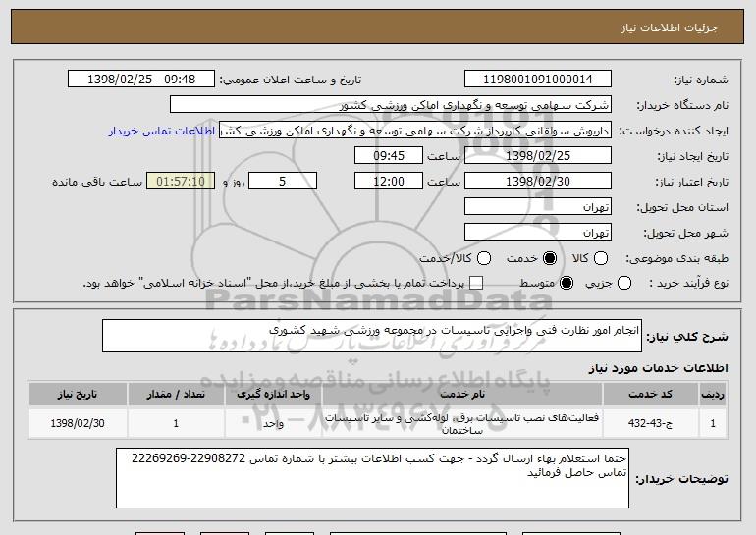Click the remaining days field showing 5
Viewport: 756px width, 535px height.
283,182
